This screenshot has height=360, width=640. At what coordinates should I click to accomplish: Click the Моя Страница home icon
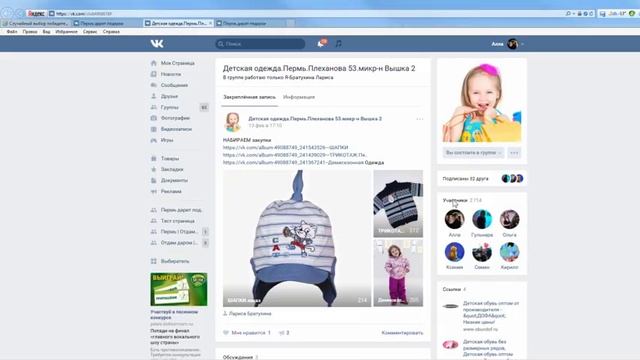153,63
